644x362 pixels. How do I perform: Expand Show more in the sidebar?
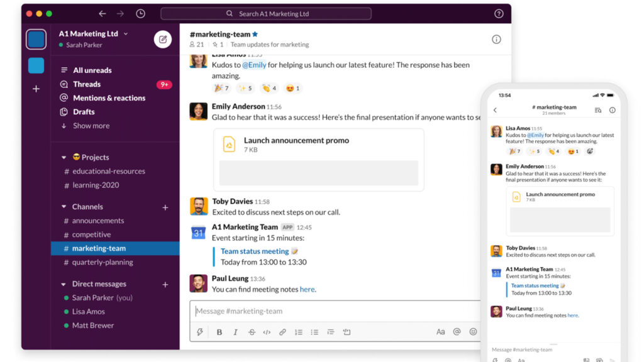(91, 126)
